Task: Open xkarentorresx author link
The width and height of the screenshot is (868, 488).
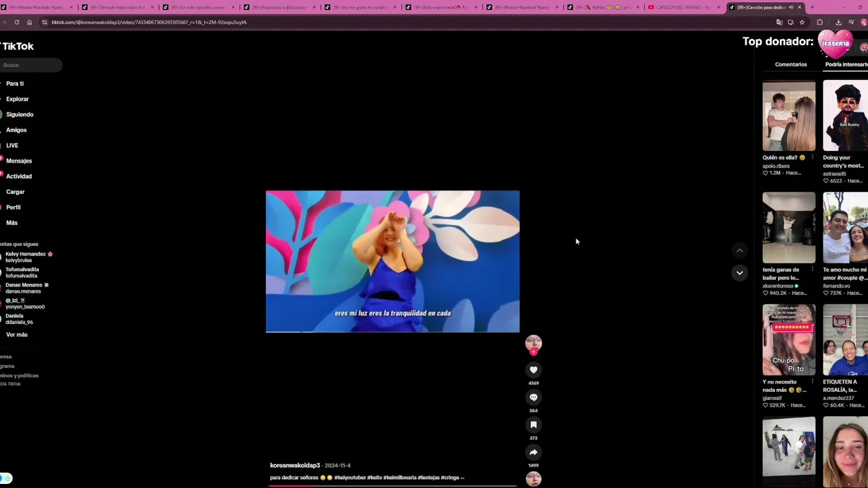Action: pos(778,286)
